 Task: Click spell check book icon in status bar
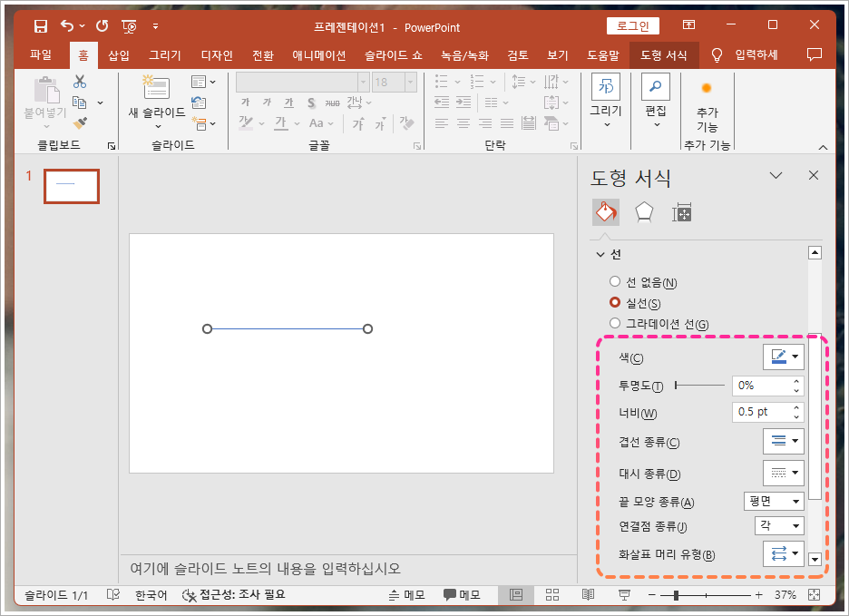[113, 595]
